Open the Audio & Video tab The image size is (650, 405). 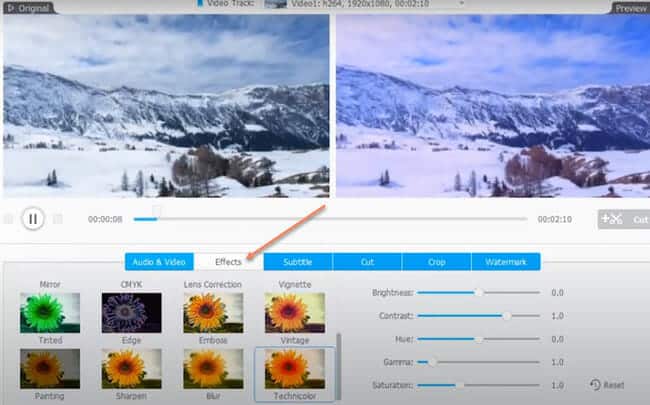159,262
